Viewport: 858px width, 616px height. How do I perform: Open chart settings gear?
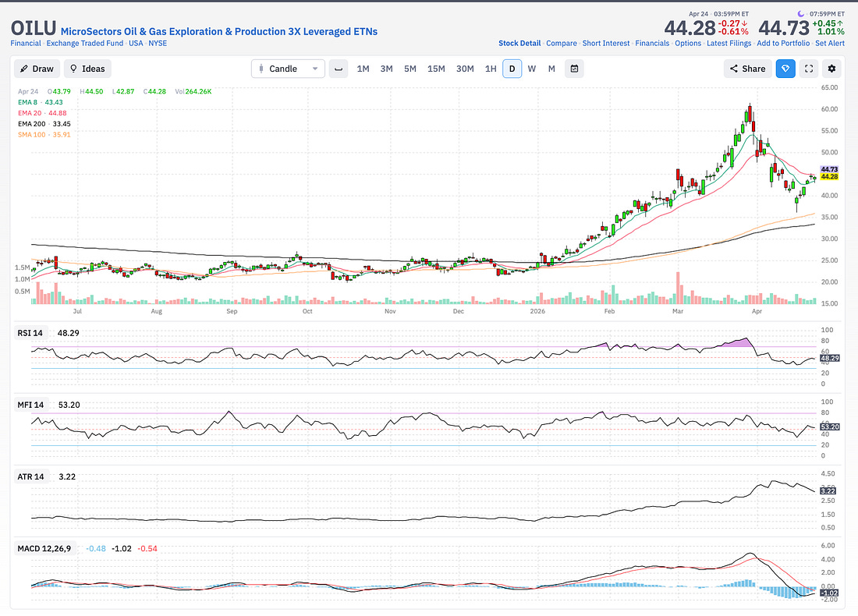(831, 69)
